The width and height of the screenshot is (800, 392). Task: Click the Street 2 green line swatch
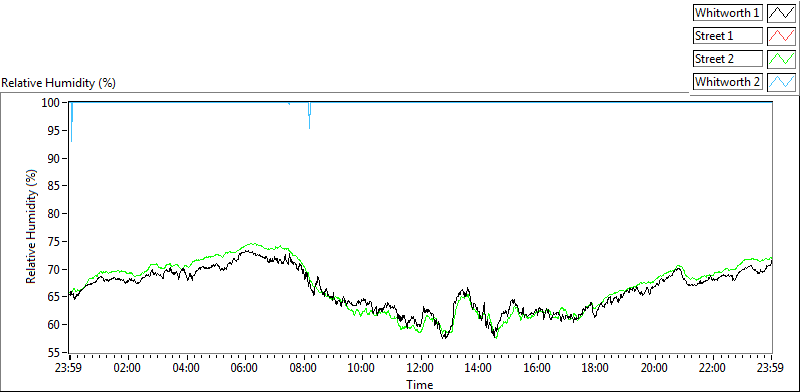pyautogui.click(x=781, y=59)
